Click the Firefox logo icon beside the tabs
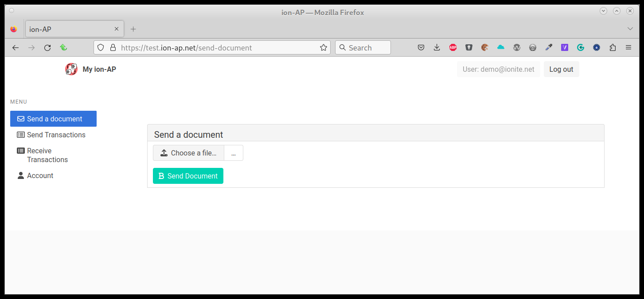This screenshot has width=644, height=299. pyautogui.click(x=13, y=29)
